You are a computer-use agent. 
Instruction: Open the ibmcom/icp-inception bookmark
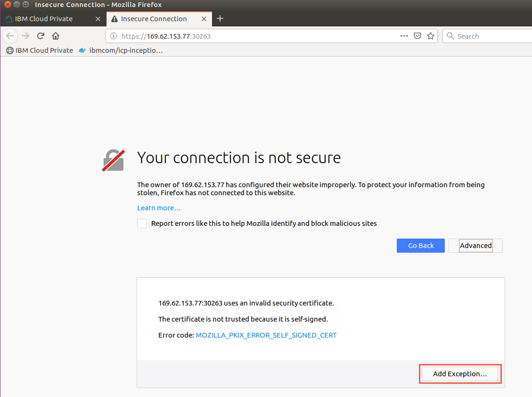click(x=121, y=50)
